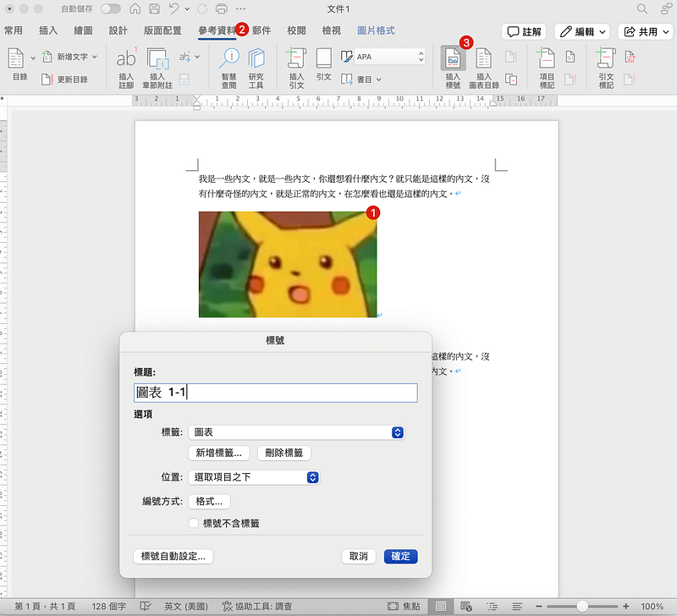Screen dimensions: 677x616
Task: Expand the next footnote dropdown arrow
Action: (x=197, y=57)
